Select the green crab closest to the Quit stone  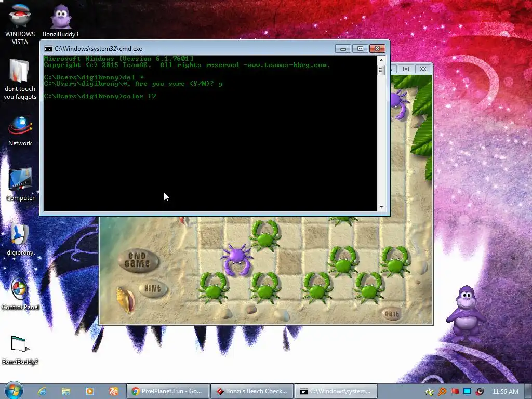click(368, 287)
